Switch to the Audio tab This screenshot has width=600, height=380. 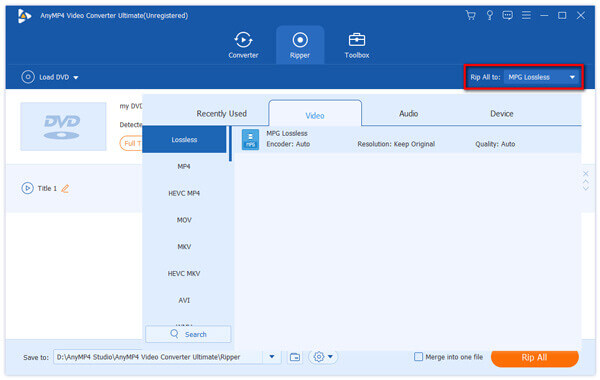(408, 114)
